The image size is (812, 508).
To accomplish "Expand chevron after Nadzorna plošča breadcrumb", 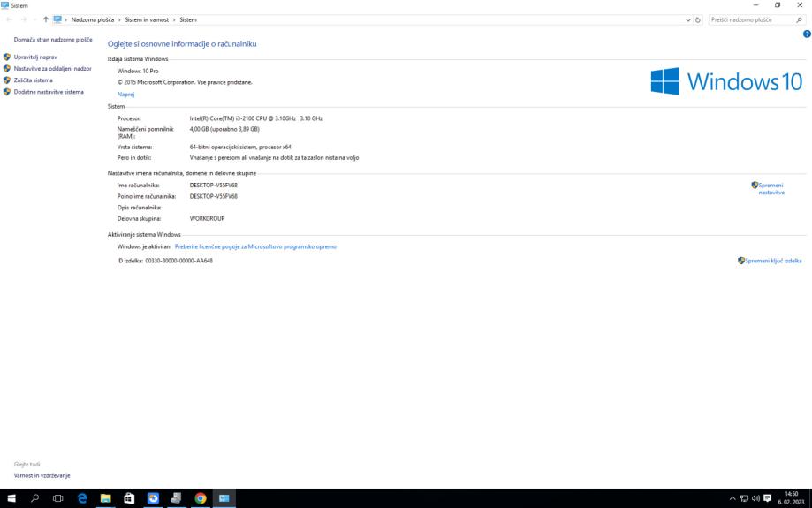I will click(119, 19).
